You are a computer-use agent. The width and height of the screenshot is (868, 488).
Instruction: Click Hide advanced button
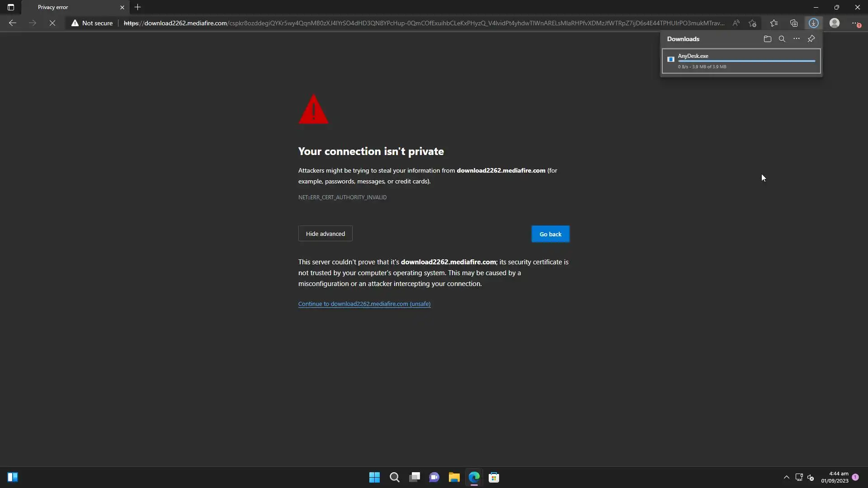tap(325, 234)
